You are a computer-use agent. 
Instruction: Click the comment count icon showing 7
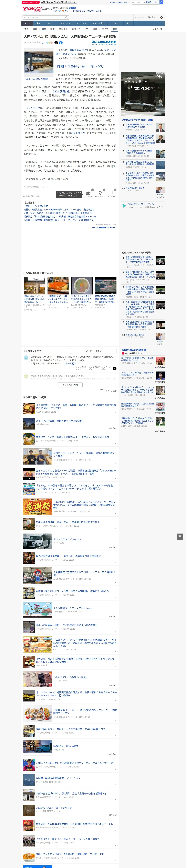coord(44,43)
